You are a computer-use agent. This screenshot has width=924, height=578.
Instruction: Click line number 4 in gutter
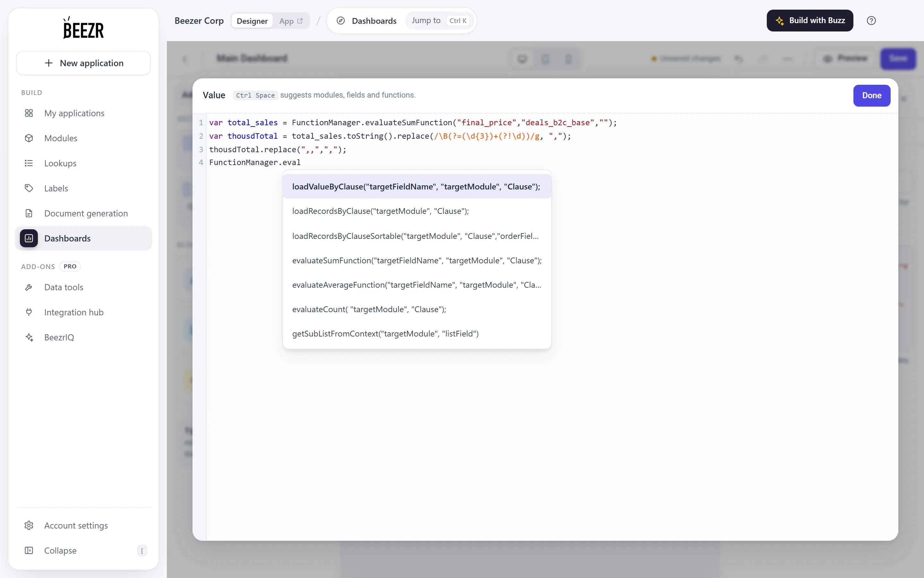201,162
